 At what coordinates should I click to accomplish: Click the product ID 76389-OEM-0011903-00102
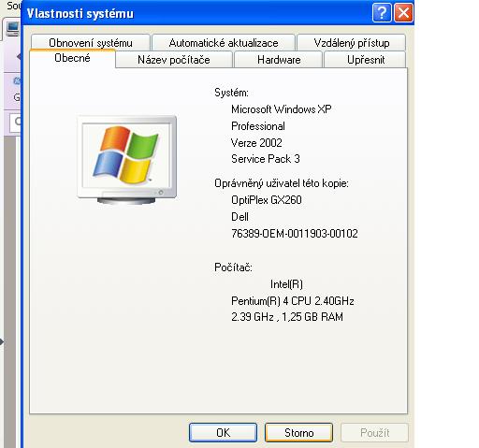click(295, 234)
